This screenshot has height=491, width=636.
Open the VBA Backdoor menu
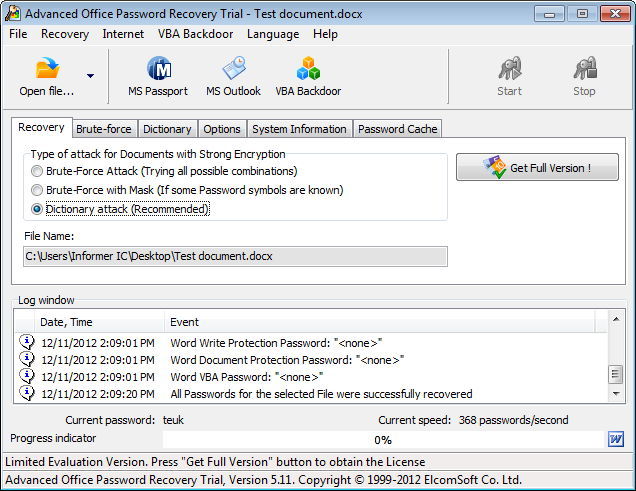click(196, 34)
